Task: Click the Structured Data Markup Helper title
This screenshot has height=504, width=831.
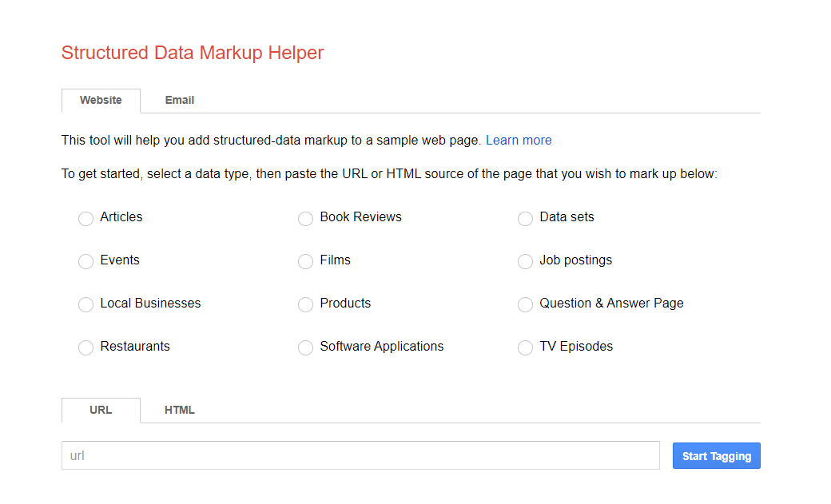Action: coord(193,54)
